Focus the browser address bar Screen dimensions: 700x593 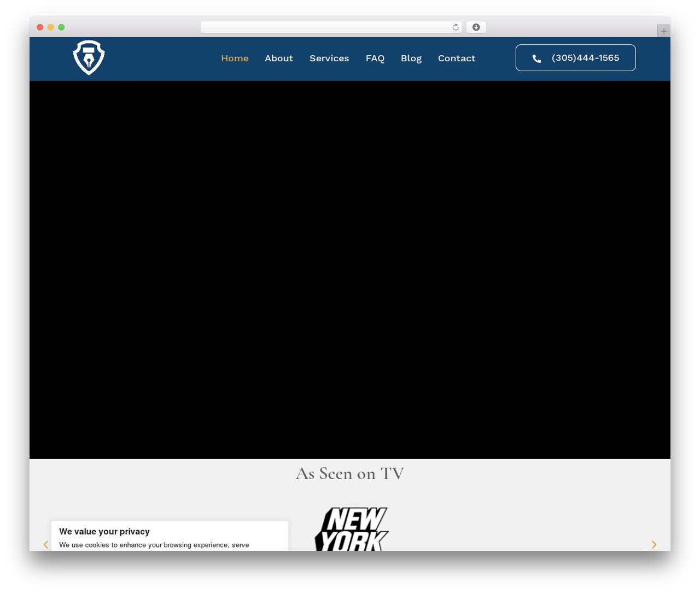[x=331, y=27]
